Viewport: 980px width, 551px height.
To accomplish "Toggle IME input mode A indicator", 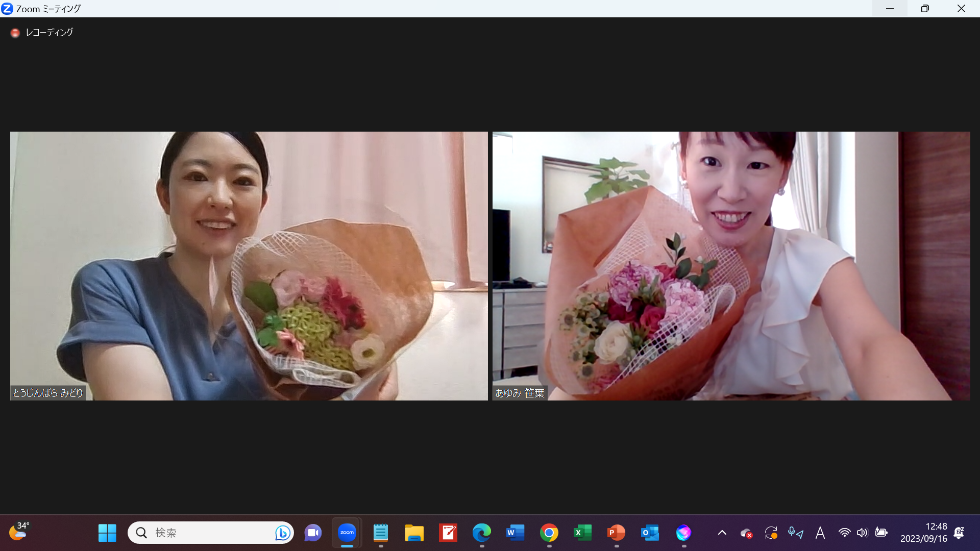I will [x=820, y=533].
